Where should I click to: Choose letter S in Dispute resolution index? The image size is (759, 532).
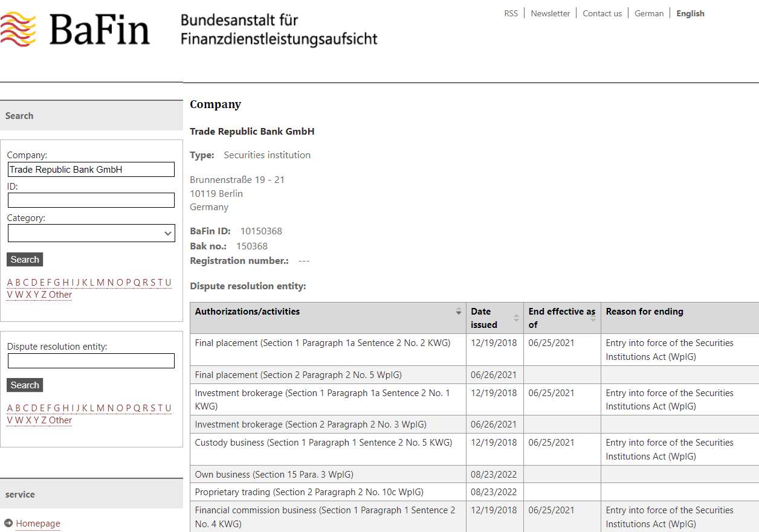click(153, 408)
